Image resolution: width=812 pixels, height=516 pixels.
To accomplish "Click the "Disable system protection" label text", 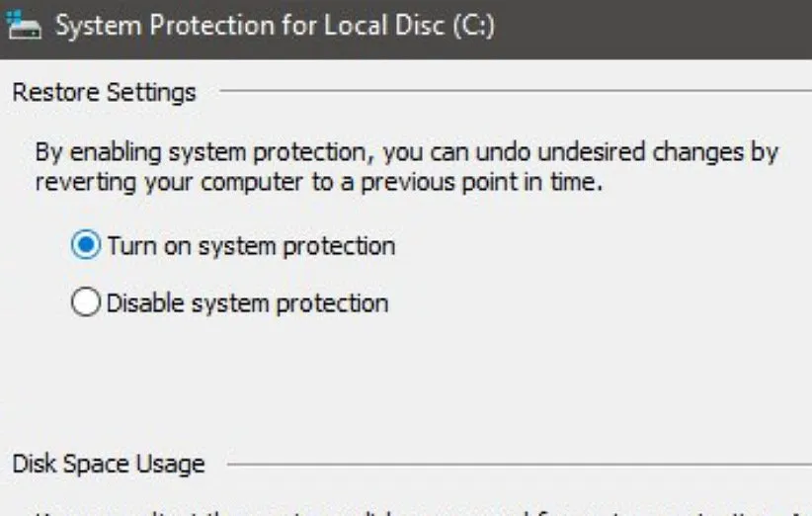I will point(247,302).
